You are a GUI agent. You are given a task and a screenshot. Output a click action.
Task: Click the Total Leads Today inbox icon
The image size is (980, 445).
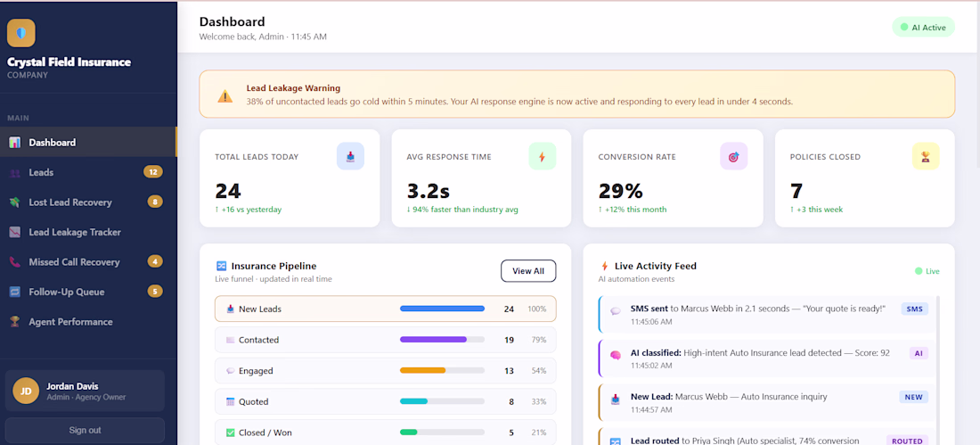(x=350, y=156)
